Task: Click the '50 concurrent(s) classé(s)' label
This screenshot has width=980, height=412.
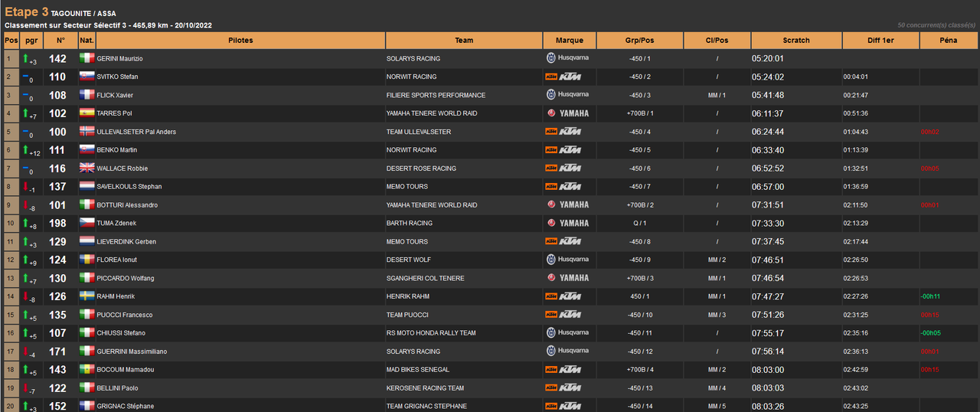Action: [x=936, y=25]
